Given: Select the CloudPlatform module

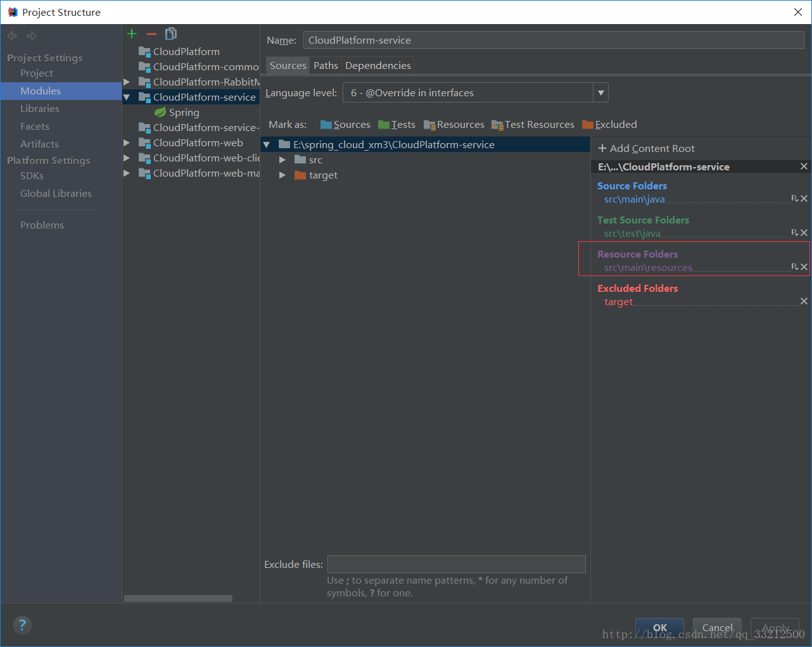Looking at the screenshot, I should click(x=179, y=51).
